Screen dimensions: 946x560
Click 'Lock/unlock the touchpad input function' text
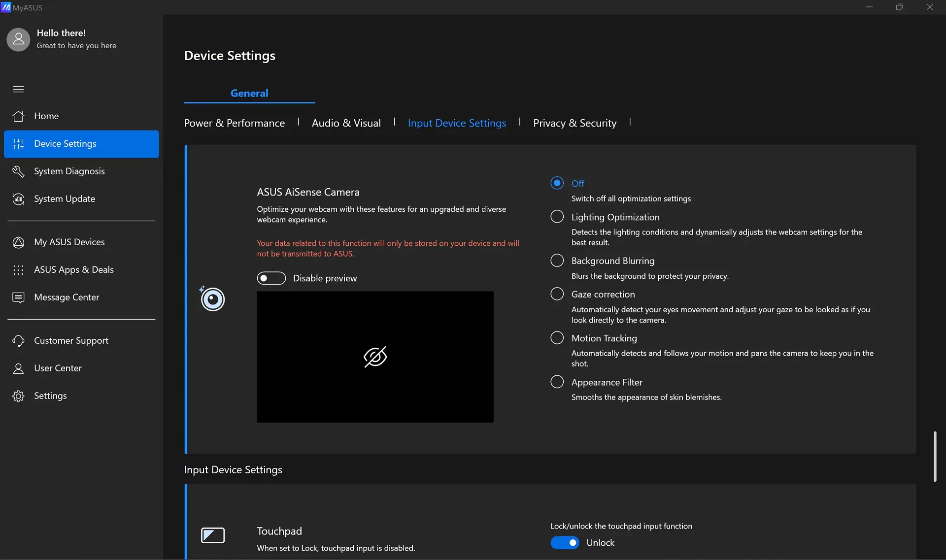621,526
